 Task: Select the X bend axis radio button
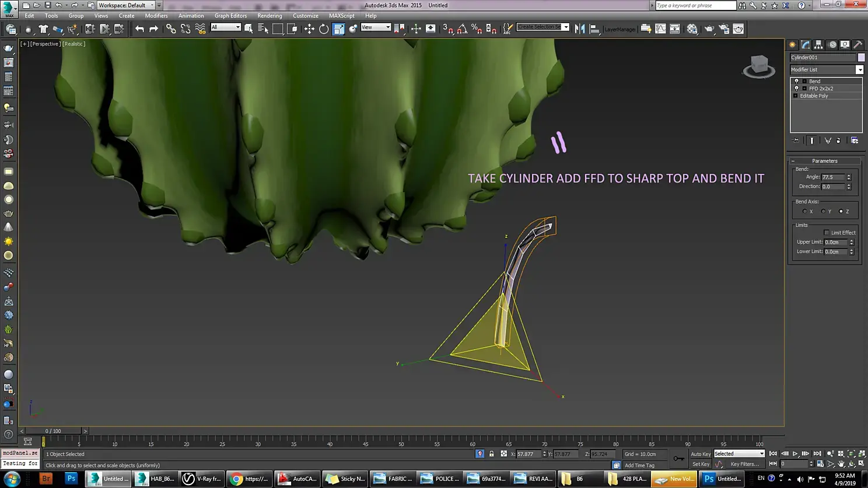pyautogui.click(x=804, y=212)
